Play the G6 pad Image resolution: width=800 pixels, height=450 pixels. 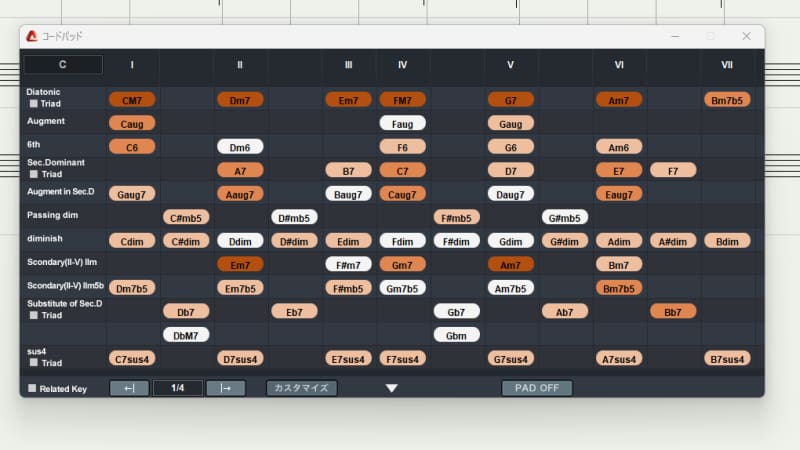coord(510,147)
